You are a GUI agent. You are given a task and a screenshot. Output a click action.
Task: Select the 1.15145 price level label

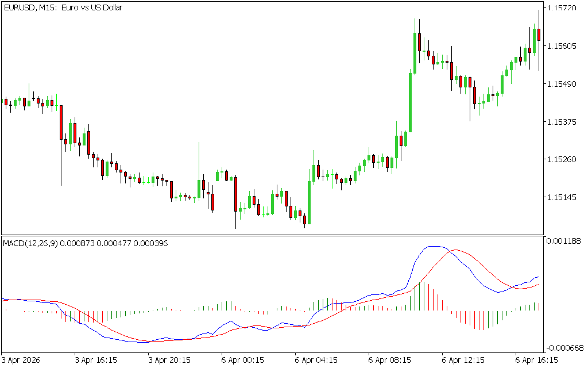click(564, 197)
